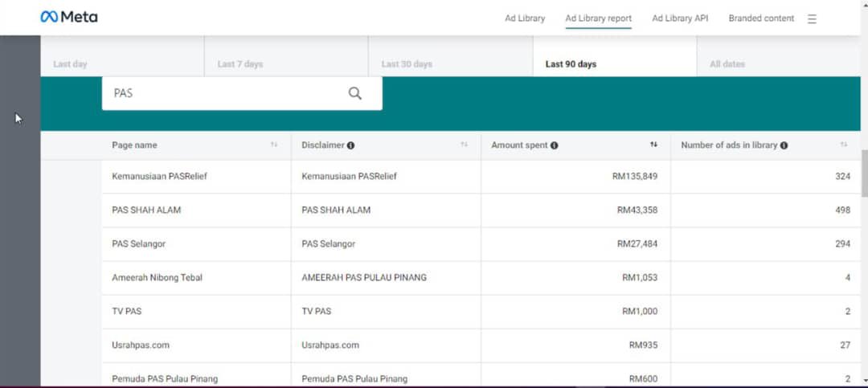868x388 pixels.
Task: Sort by Amount spent arrows
Action: click(653, 145)
